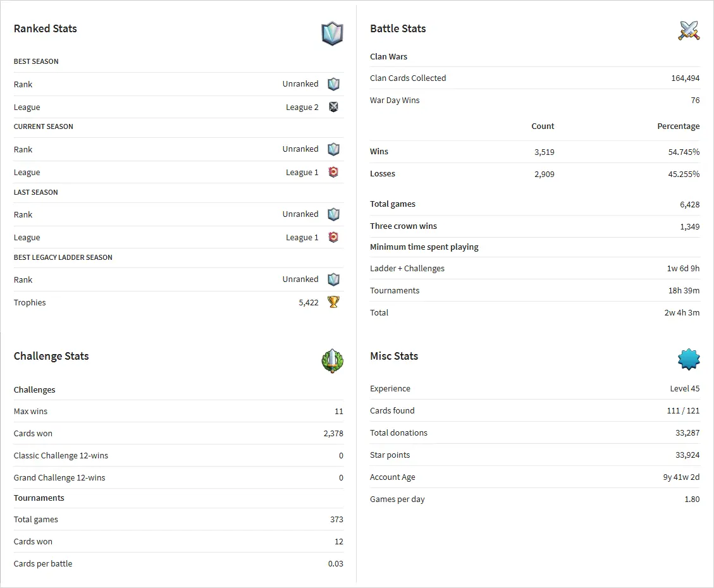Click the Best Season League 2 icon
714x588 pixels.
(334, 107)
